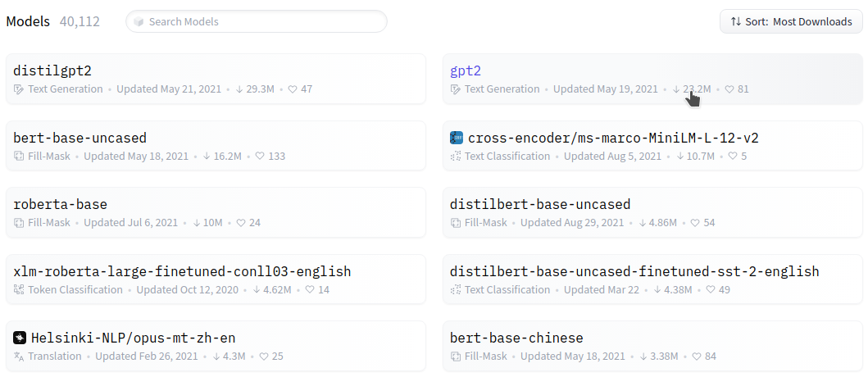The image size is (868, 377).
Task: Click the Token Classification label text
Action: click(x=75, y=289)
